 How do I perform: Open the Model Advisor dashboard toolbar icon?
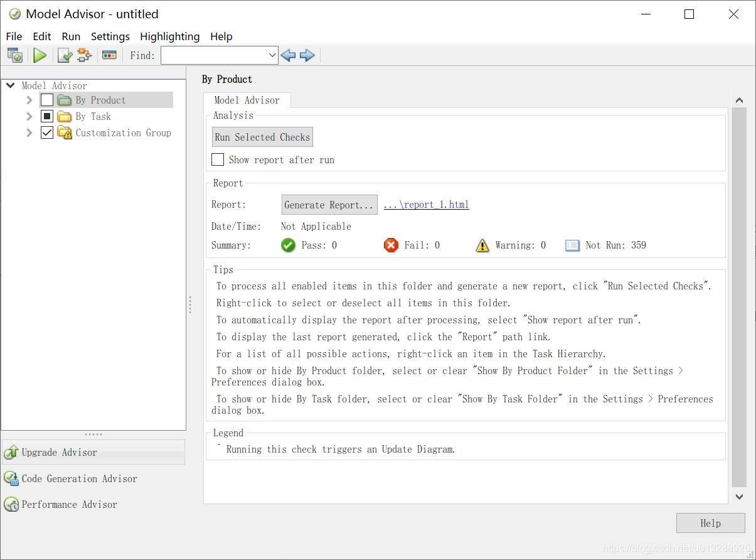point(15,55)
